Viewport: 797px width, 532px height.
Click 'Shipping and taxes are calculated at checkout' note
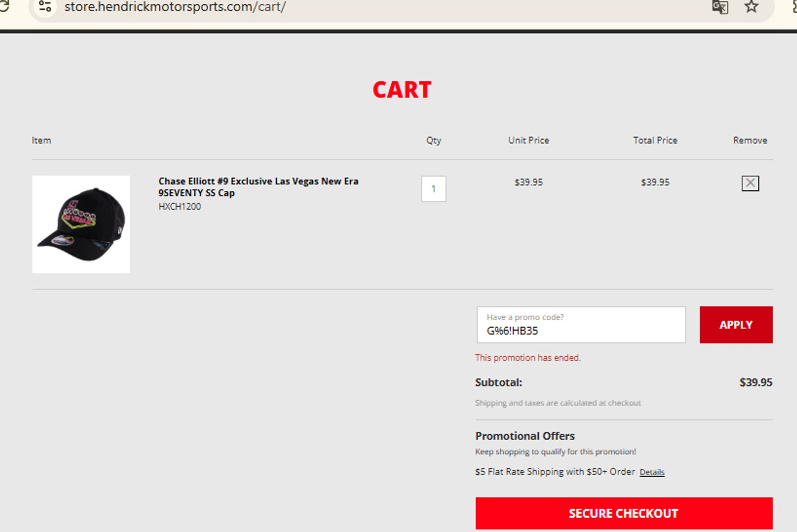(x=558, y=403)
